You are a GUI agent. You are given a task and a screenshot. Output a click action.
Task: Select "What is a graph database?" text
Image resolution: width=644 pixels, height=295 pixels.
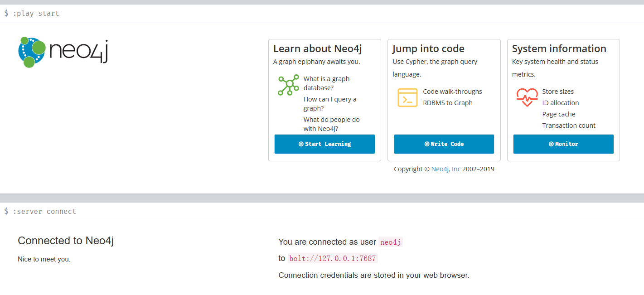coord(326,83)
